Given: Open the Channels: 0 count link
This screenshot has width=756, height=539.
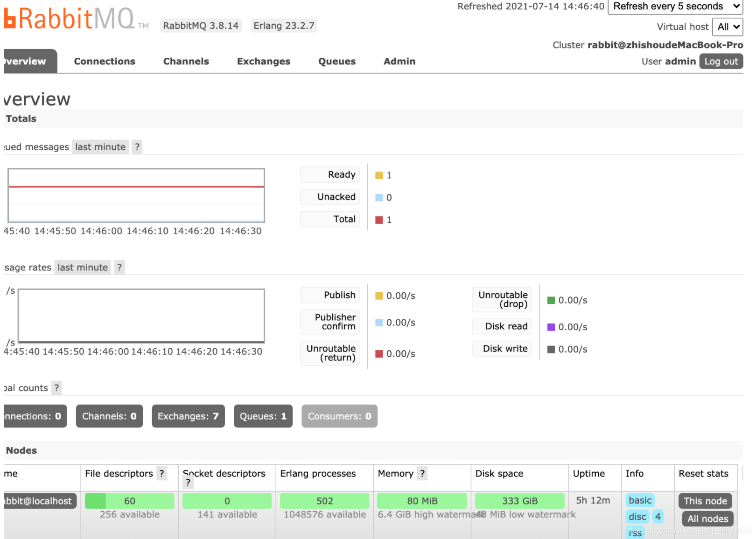Looking at the screenshot, I should [109, 416].
